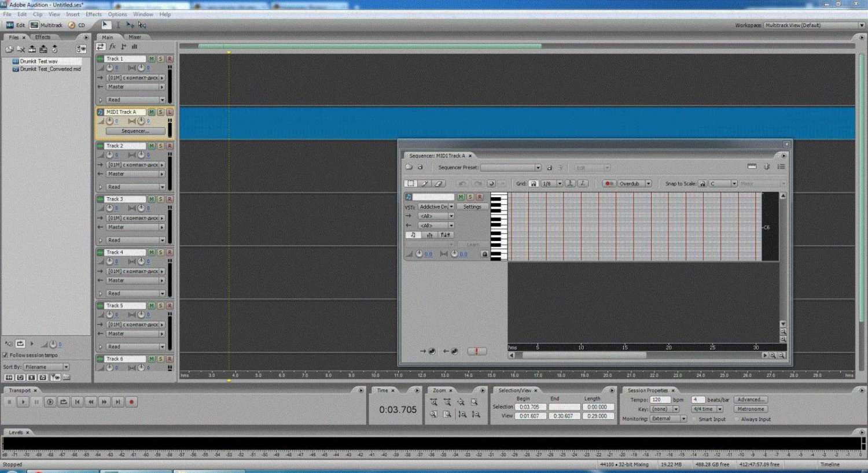The height and width of the screenshot is (473, 868).
Task: Toggle Follow session tempo checkbox
Action: tap(6, 355)
